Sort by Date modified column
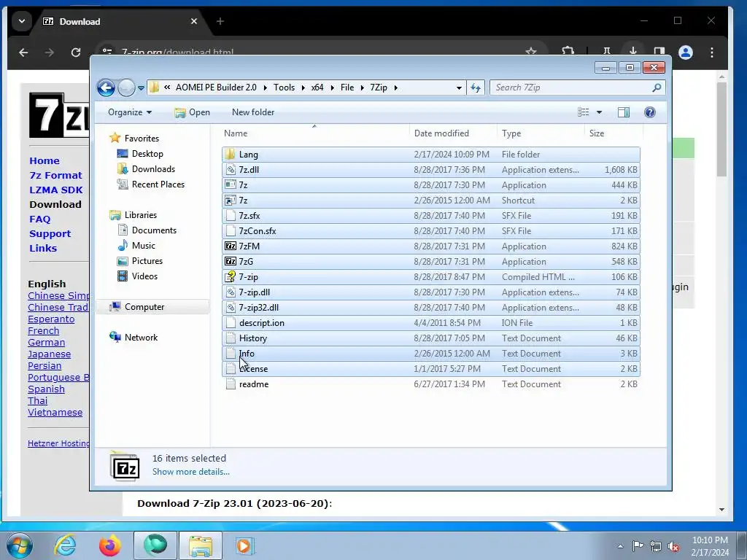Screen dimensions: 747x560 [453, 134]
